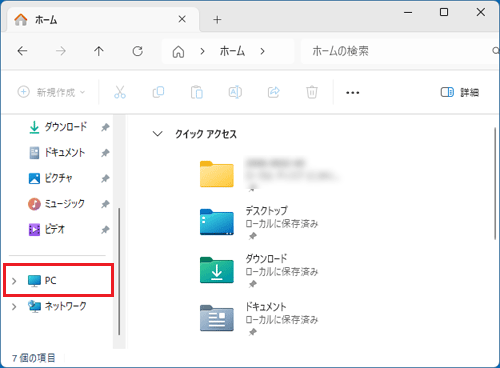
Task: Expand the ネットワーク tree node
Action: [x=14, y=306]
